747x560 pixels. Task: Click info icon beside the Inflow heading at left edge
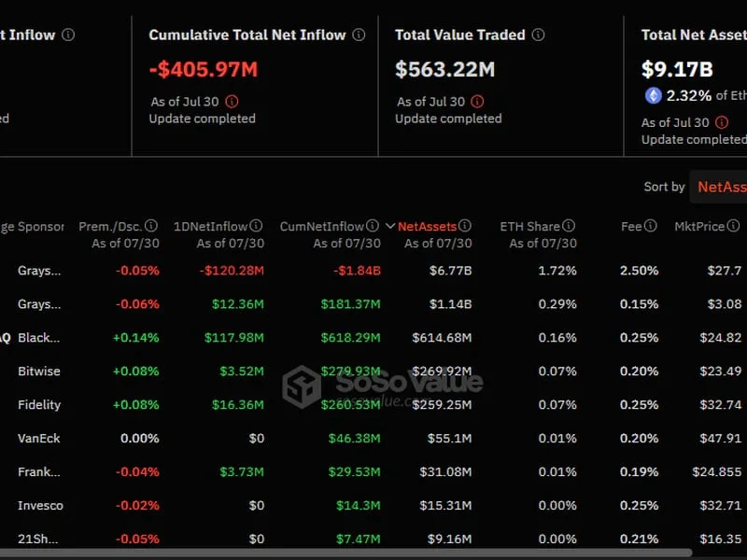point(68,35)
